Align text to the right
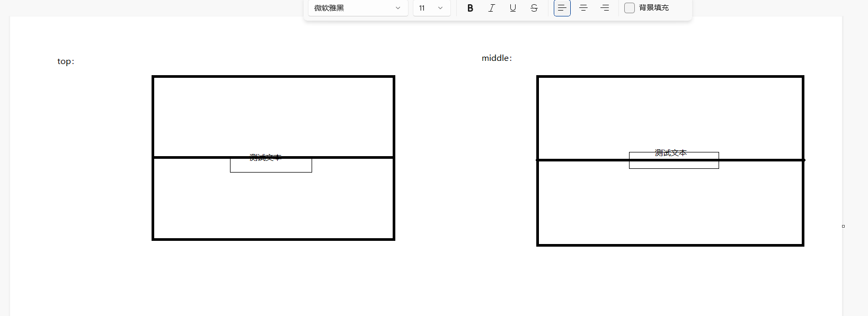This screenshot has height=316, width=868. [x=605, y=8]
